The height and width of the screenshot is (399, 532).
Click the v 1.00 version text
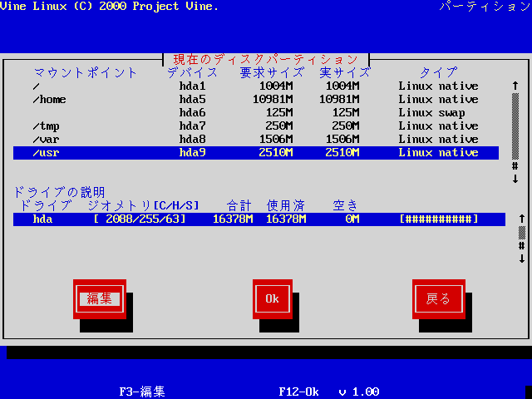pos(359,392)
